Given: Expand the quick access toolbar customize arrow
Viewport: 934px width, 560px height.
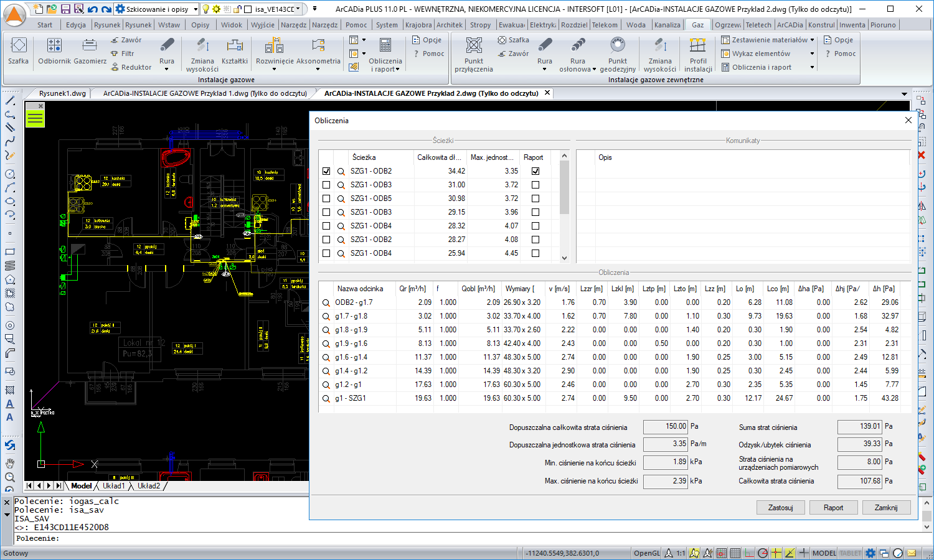Looking at the screenshot, I should point(315,9).
